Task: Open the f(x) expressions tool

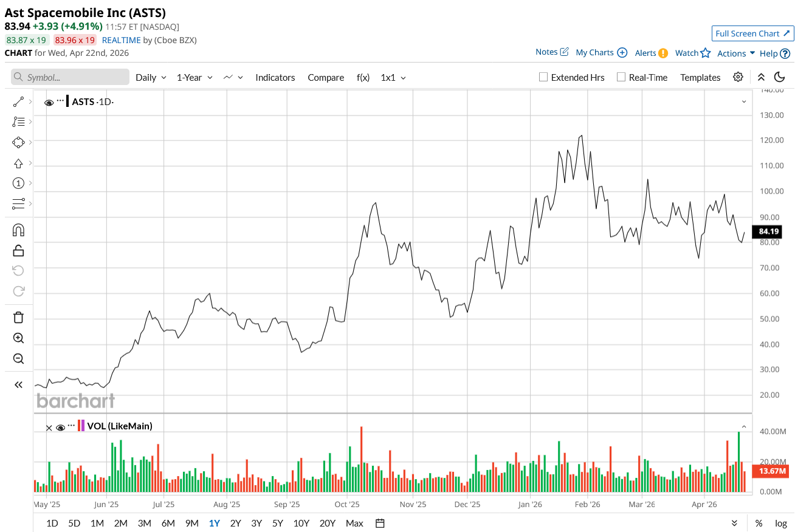Action: click(363, 78)
